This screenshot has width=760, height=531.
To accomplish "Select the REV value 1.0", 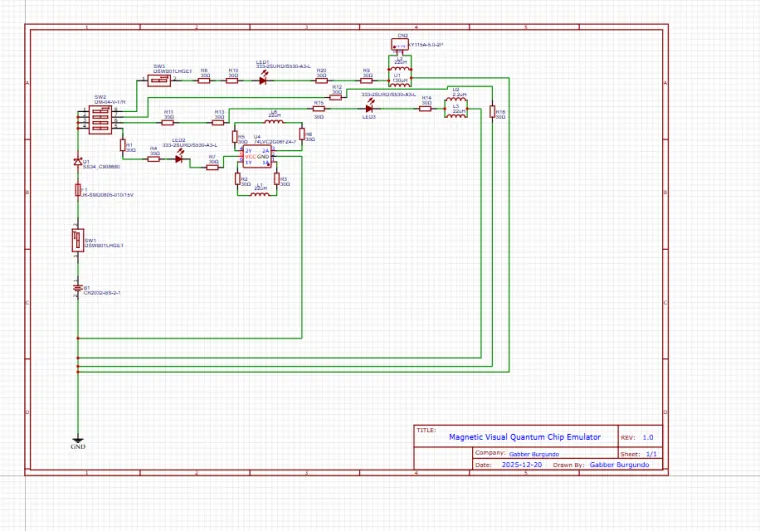I will (647, 437).
